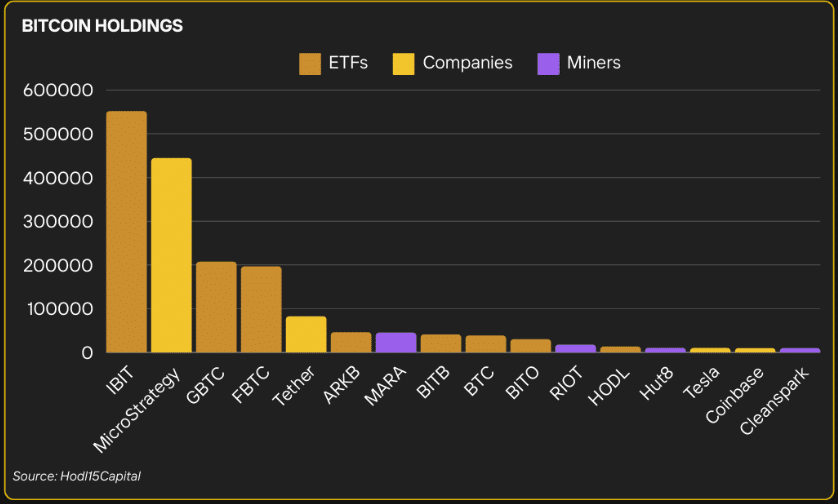Click the GBTC bar
The width and height of the screenshot is (838, 504).
click(x=216, y=307)
